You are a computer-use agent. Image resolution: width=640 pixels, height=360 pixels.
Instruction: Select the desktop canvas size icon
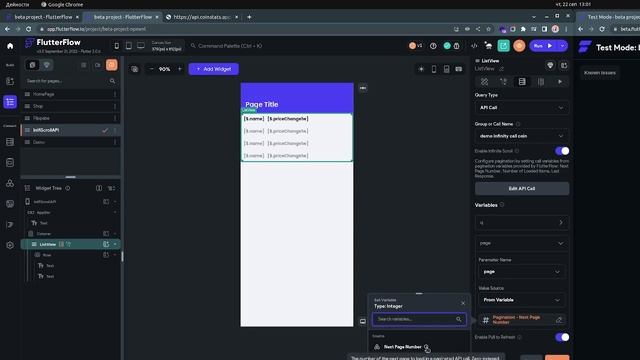point(141,46)
